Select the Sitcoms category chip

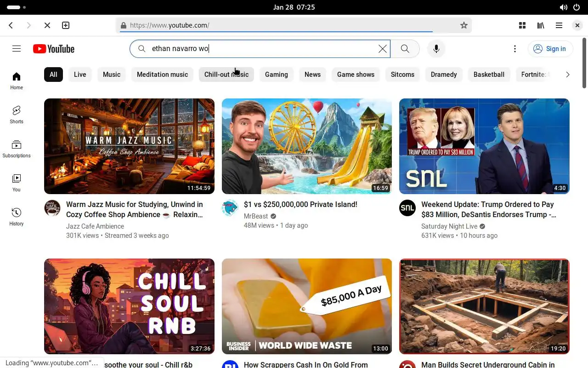[x=402, y=75]
